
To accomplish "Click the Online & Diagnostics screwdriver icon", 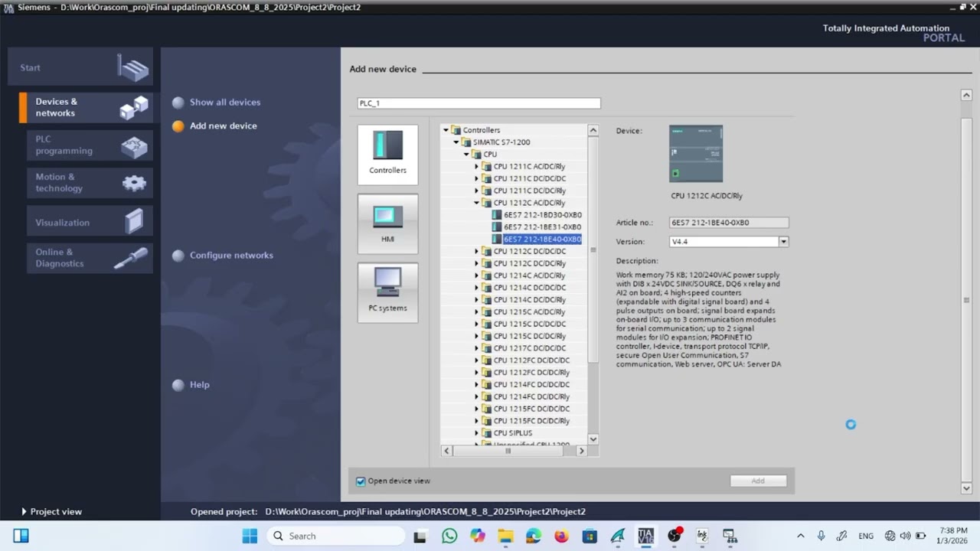I will pyautogui.click(x=131, y=259).
